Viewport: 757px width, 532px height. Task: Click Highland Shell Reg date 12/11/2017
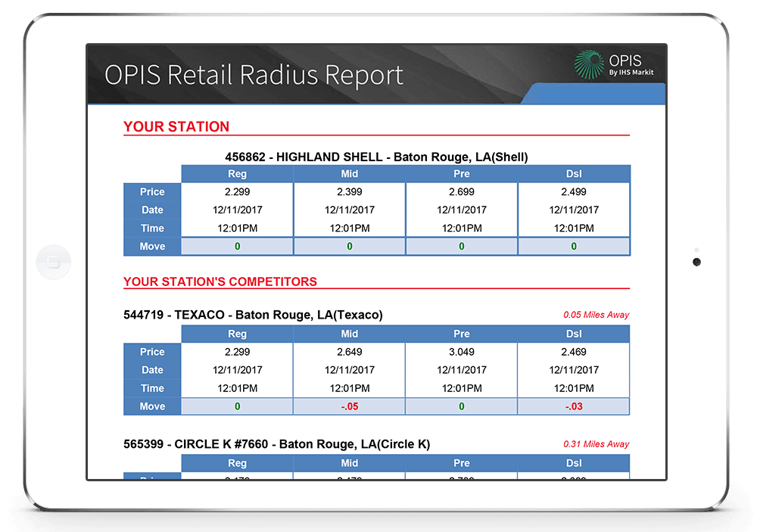pyautogui.click(x=237, y=210)
